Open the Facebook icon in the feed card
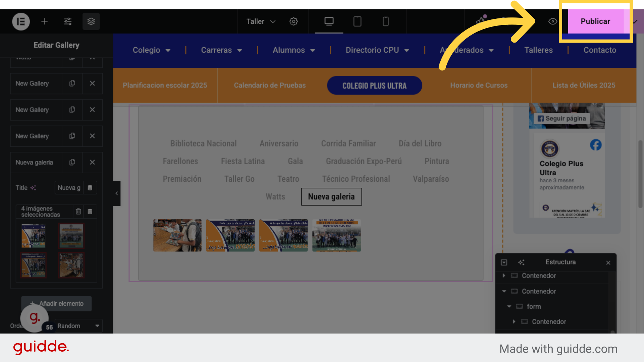This screenshot has height=362, width=644. [596, 145]
